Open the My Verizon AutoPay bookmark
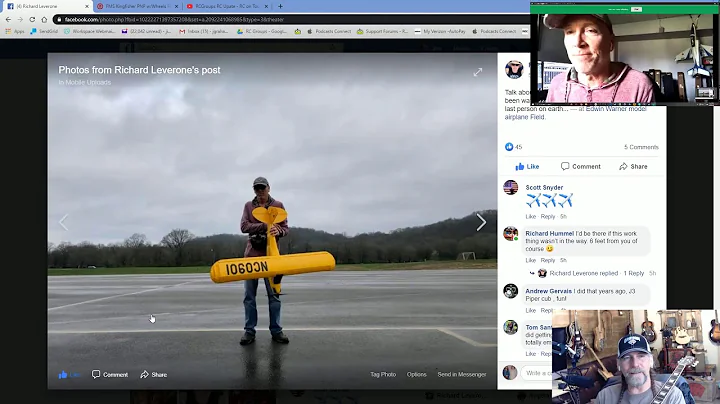Image resolution: width=720 pixels, height=404 pixels. (440, 31)
